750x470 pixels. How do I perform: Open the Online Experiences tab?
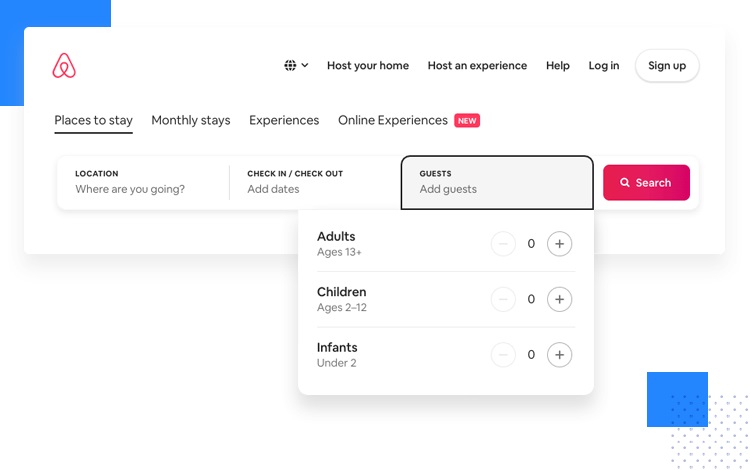click(393, 120)
